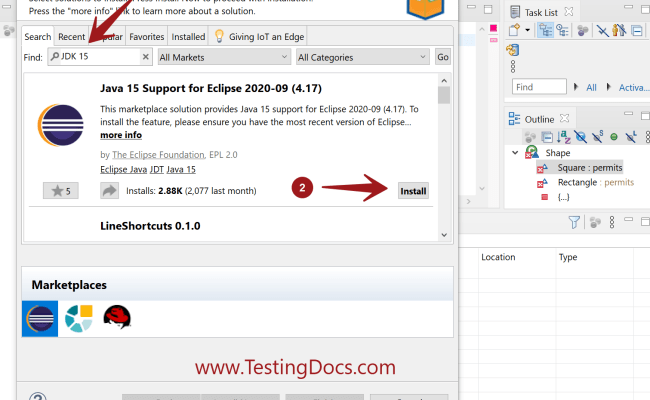Open Problems view filter funnel icon
This screenshot has width=650, height=400.
coord(574,223)
